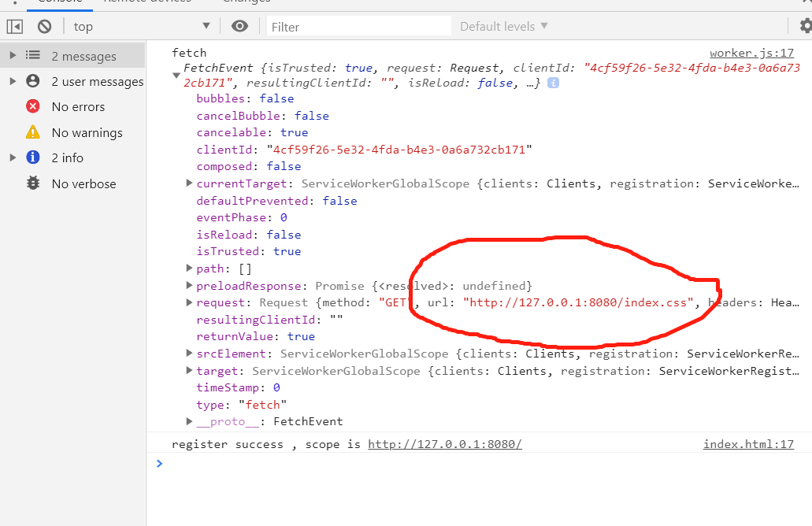Select the 'fetch' log message text

click(189, 53)
